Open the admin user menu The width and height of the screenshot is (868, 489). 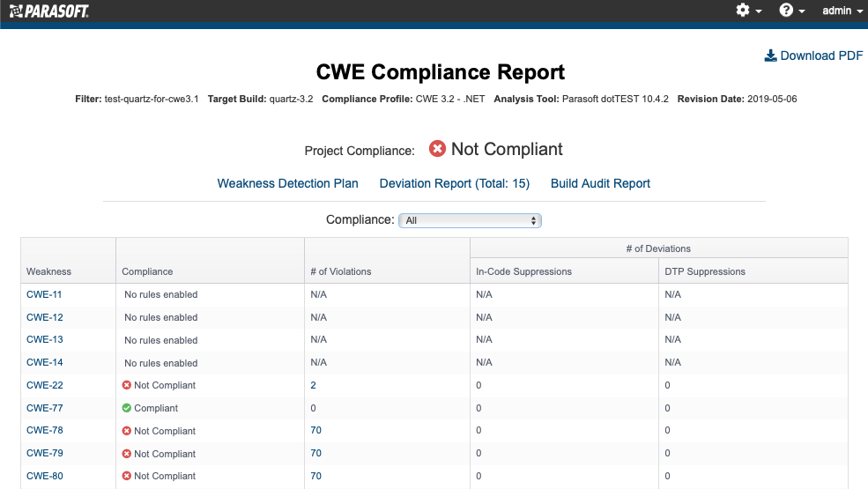point(842,11)
